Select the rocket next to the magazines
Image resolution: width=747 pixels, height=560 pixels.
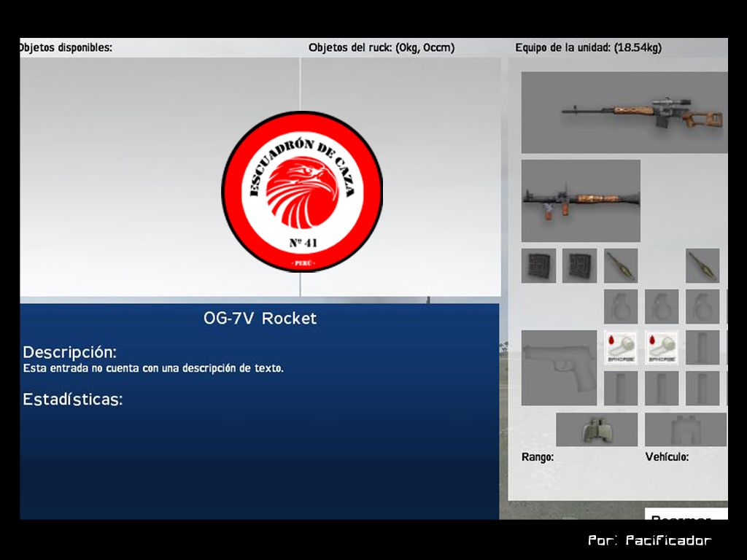point(621,265)
